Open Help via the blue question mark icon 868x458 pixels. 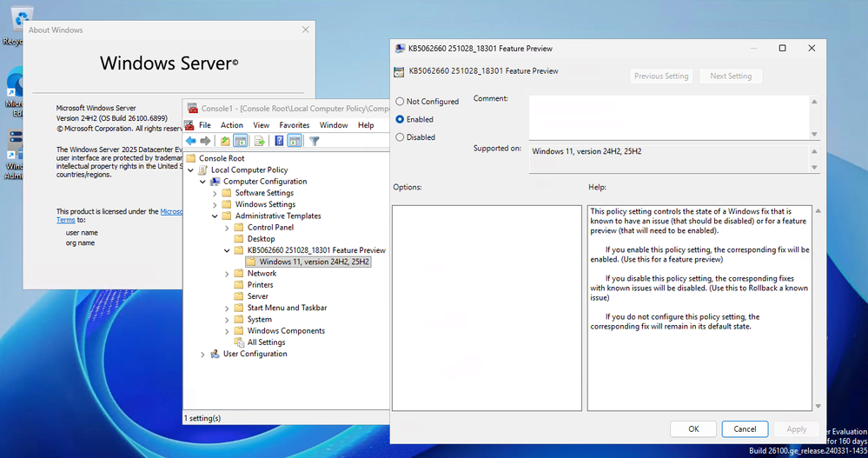point(280,141)
